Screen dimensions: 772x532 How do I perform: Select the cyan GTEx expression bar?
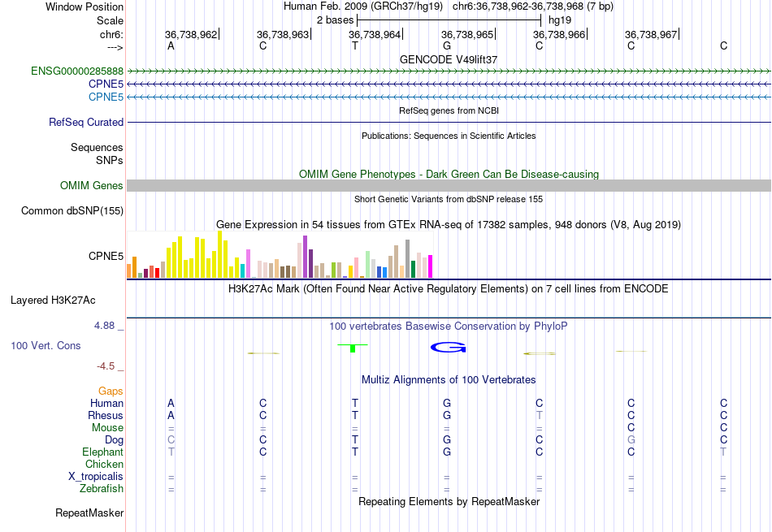243,271
